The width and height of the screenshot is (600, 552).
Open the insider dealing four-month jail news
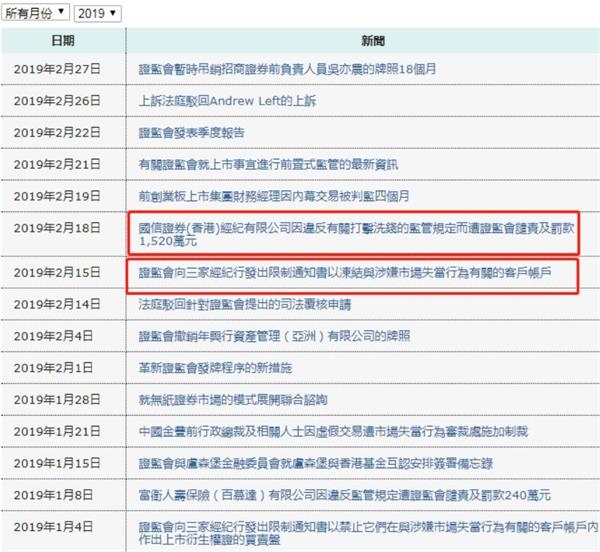click(x=274, y=196)
